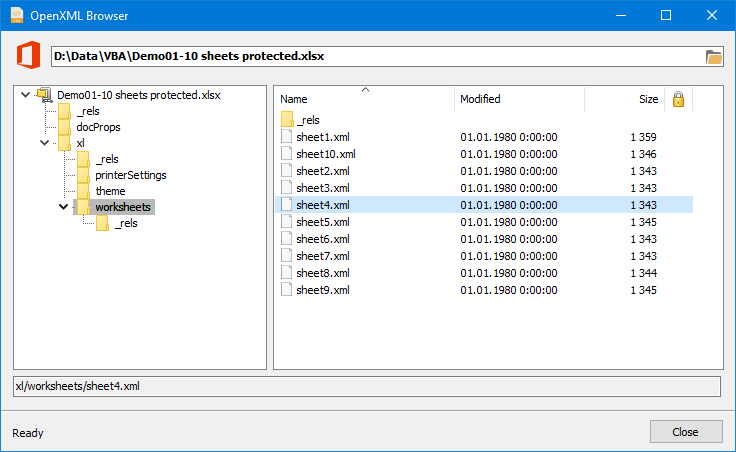Click size value 1 346

[643, 154]
